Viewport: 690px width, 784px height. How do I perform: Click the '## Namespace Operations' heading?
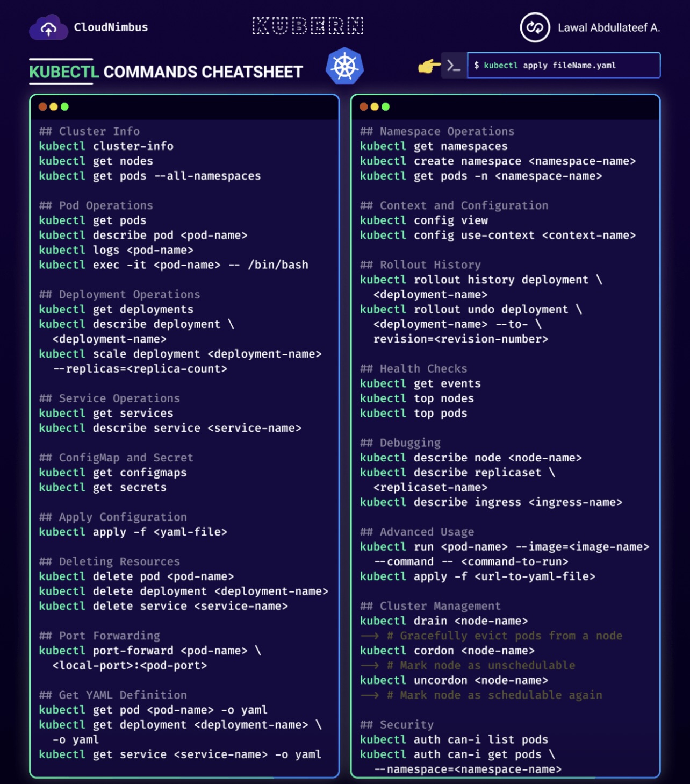(437, 131)
